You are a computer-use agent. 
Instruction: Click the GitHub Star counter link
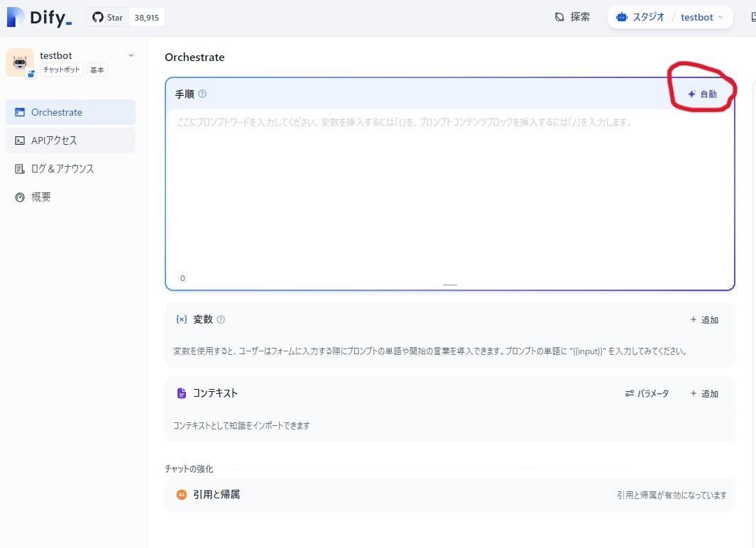click(x=126, y=17)
